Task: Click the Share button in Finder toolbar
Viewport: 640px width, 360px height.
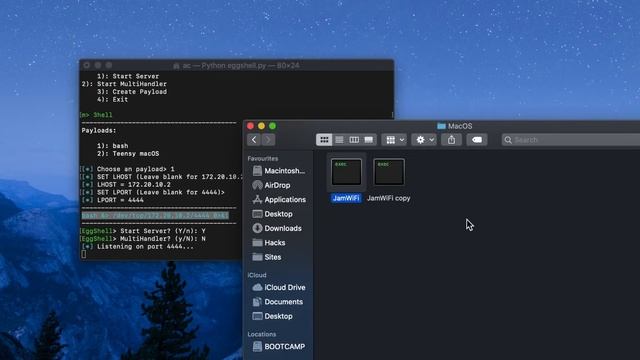Action: coord(451,140)
